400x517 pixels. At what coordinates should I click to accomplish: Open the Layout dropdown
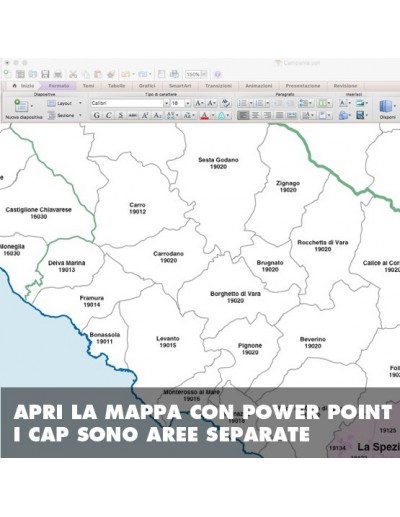[x=80, y=103]
